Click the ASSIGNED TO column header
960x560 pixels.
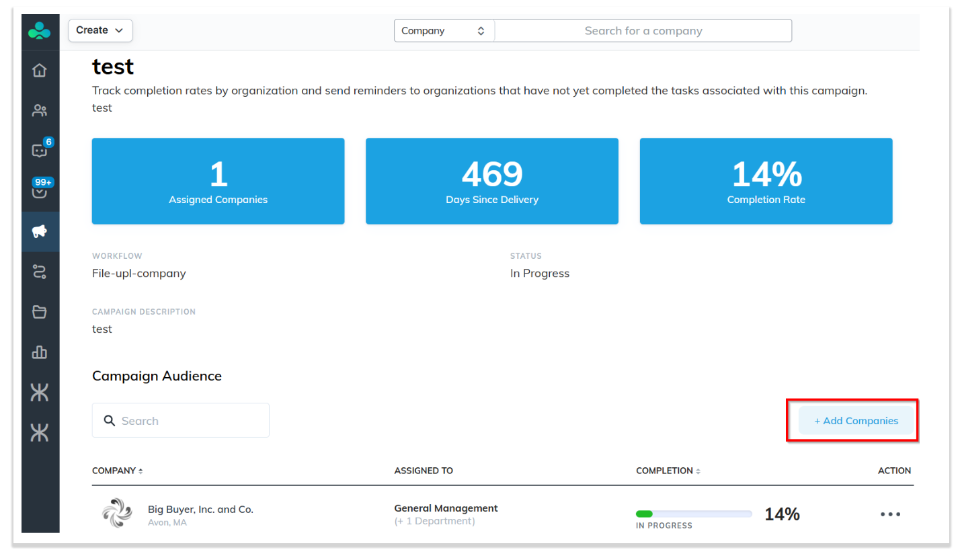tap(424, 471)
